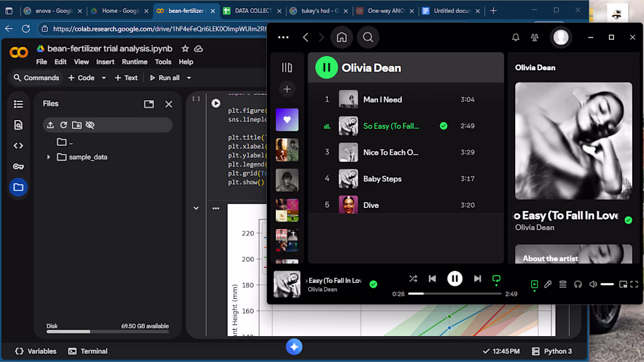
Task: Enter Spotify full screen mode
Action: tap(634, 284)
